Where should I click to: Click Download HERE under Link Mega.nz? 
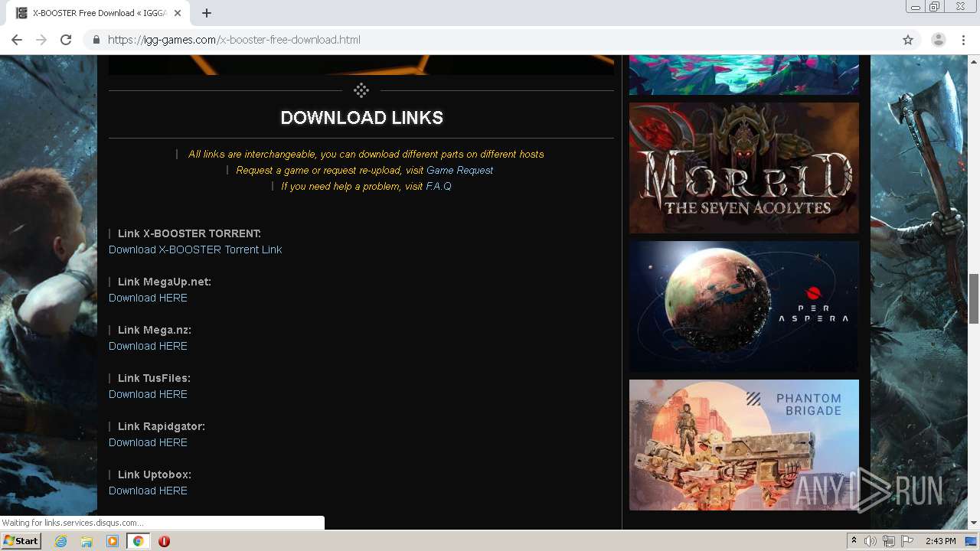[148, 346]
